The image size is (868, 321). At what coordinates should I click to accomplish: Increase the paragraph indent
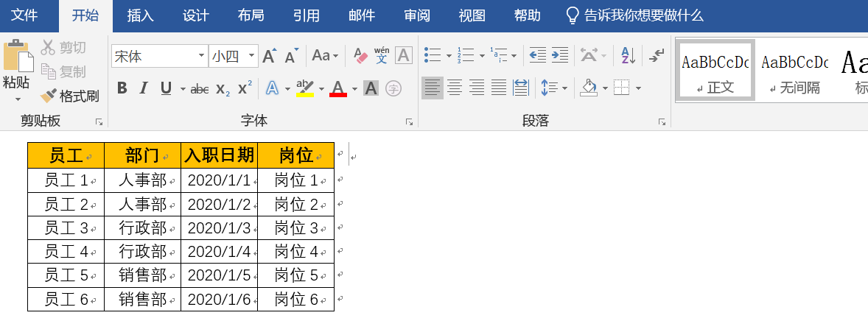(x=560, y=54)
